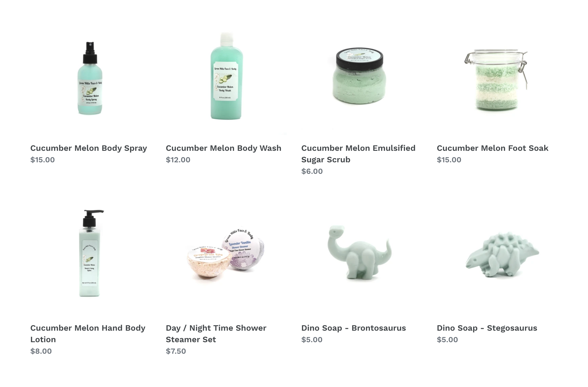Open the Cucumber Melon Body Wash bottle image
Image resolution: width=588 pixels, height=387 pixels.
tap(226, 76)
